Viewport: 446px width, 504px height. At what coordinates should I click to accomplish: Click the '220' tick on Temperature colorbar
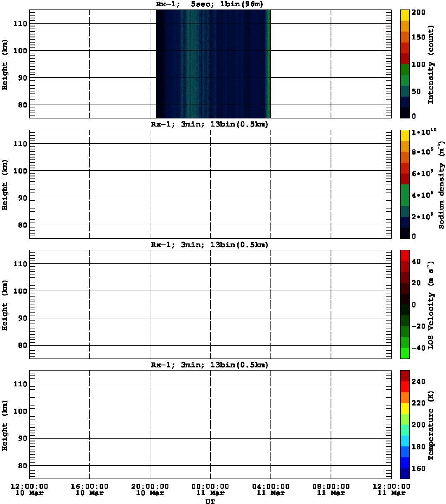[418, 403]
